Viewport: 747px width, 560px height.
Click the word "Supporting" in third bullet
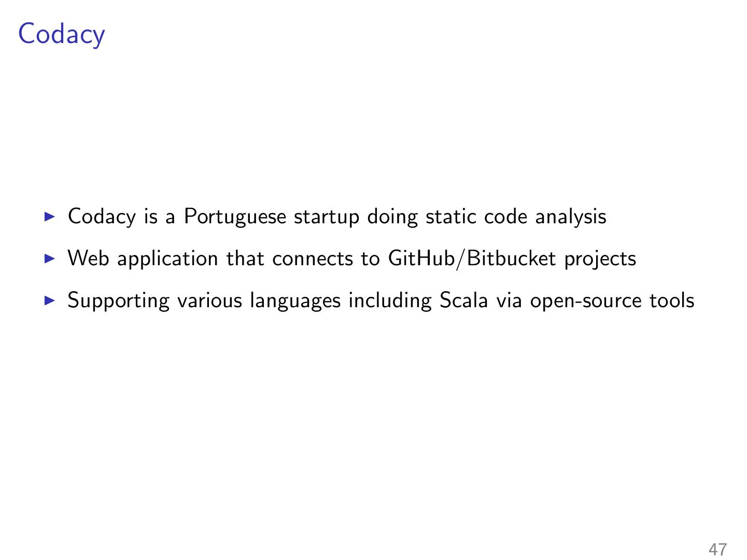pyautogui.click(x=118, y=301)
